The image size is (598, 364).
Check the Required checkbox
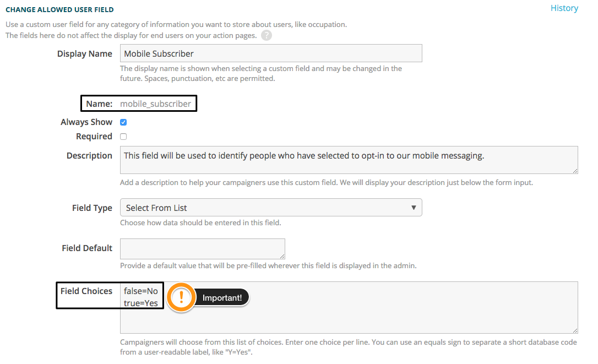[123, 136]
